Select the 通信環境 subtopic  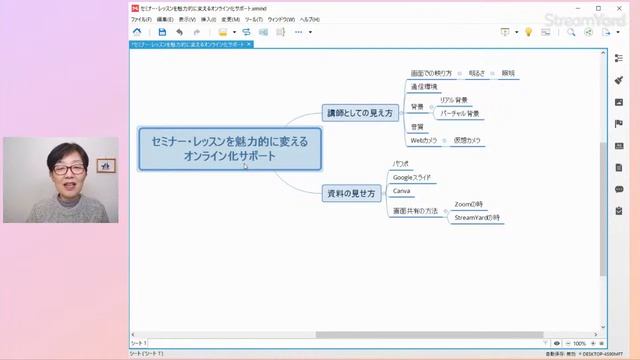[424, 87]
